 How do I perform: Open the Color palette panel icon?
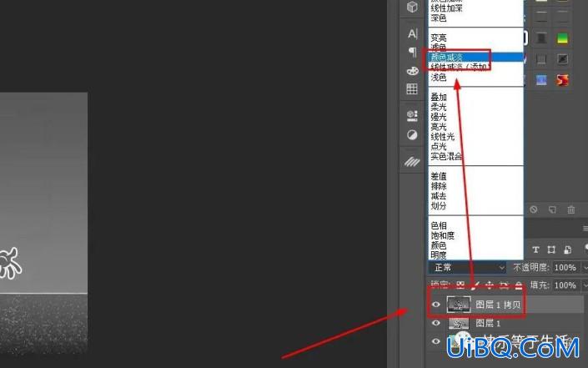412,71
